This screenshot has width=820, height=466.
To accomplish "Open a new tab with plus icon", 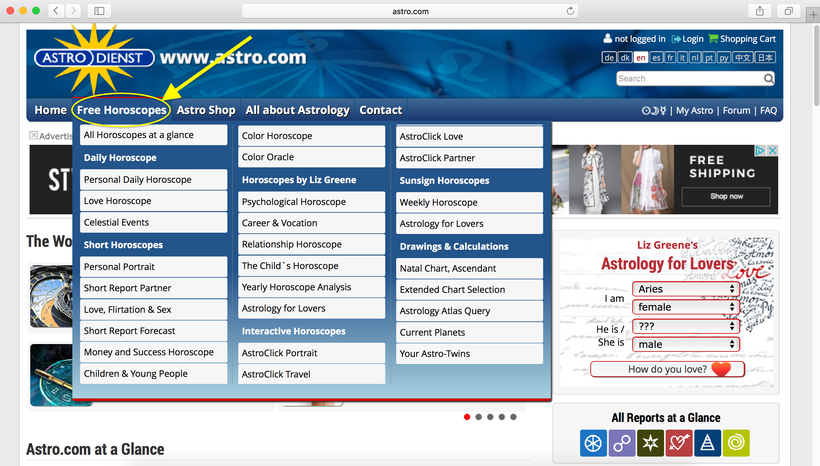I will point(813,15).
